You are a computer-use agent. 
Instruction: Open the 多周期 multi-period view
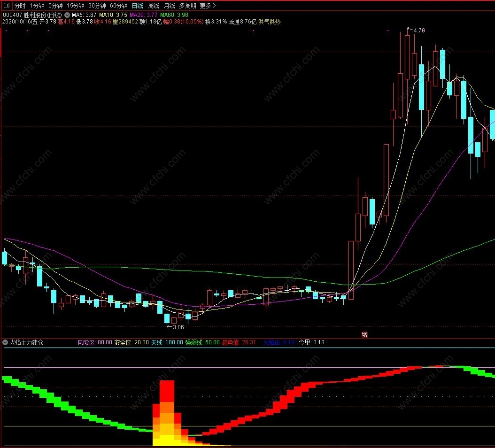pyautogui.click(x=187, y=6)
